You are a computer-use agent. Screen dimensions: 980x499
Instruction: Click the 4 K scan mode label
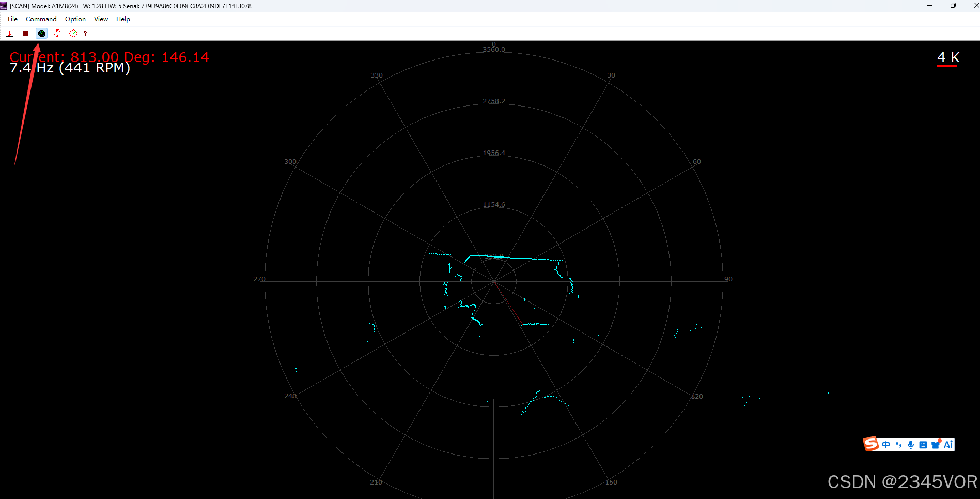pos(948,57)
